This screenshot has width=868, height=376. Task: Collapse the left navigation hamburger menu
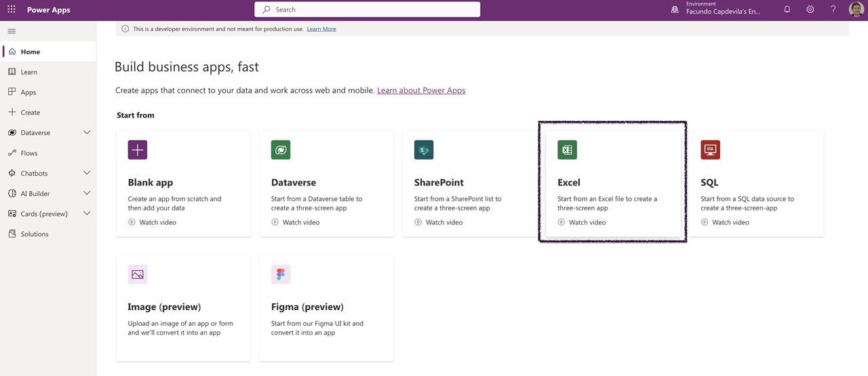[x=12, y=31]
